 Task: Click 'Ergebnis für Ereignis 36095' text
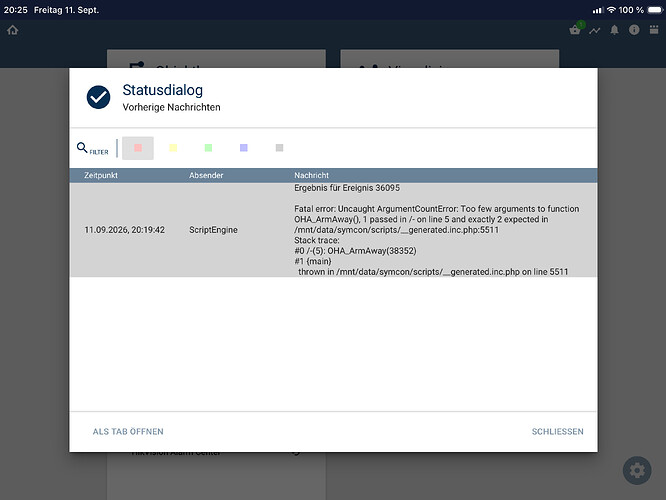347,188
